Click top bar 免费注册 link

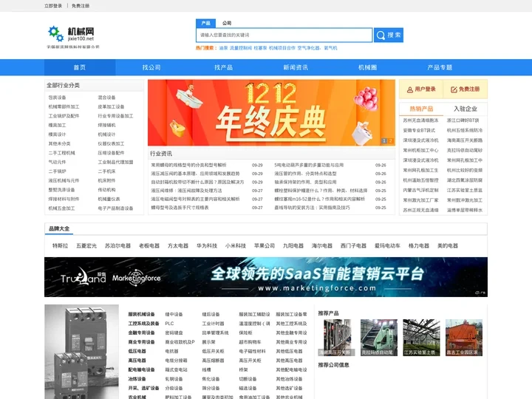point(81,6)
